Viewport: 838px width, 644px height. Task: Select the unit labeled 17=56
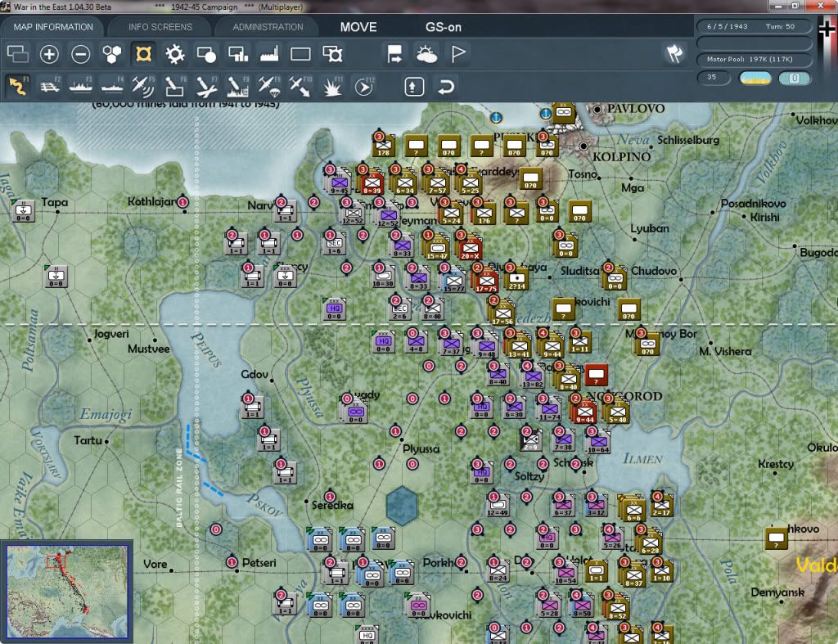click(x=502, y=313)
